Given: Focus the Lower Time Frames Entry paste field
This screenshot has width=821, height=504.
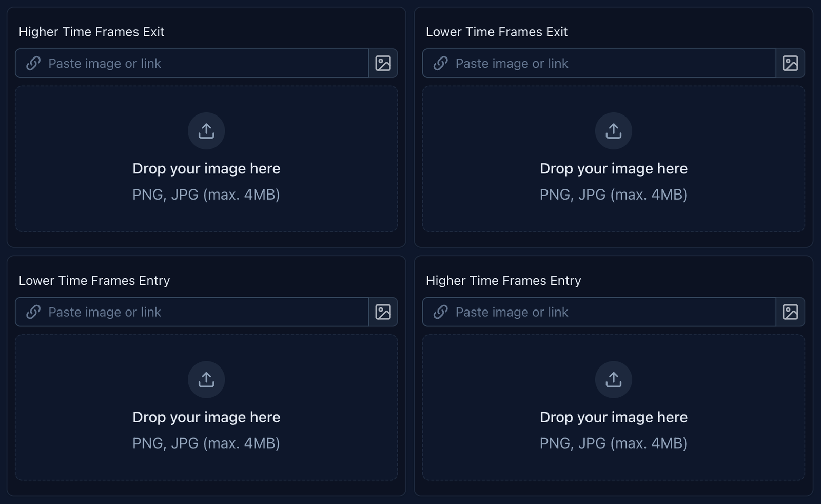Looking at the screenshot, I should (x=205, y=312).
